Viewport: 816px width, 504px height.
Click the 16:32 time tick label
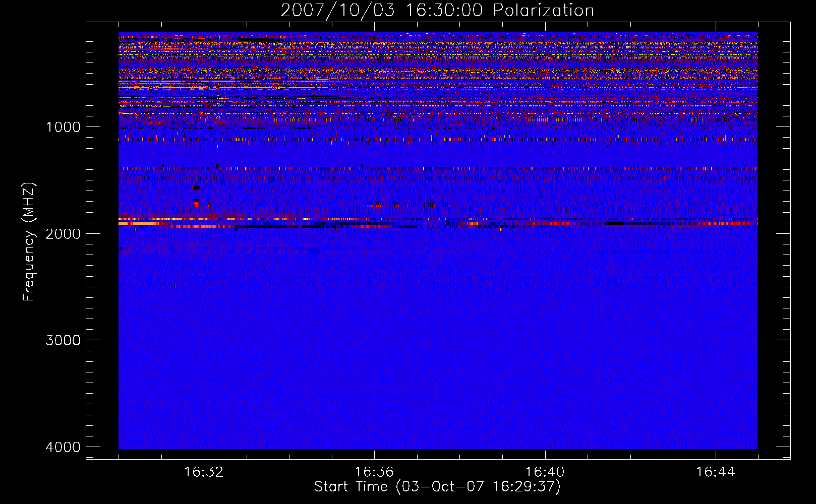[204, 472]
